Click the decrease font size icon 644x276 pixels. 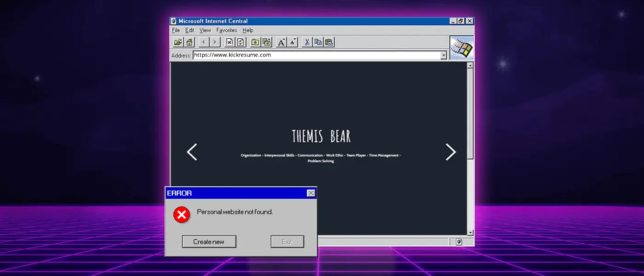coord(293,42)
